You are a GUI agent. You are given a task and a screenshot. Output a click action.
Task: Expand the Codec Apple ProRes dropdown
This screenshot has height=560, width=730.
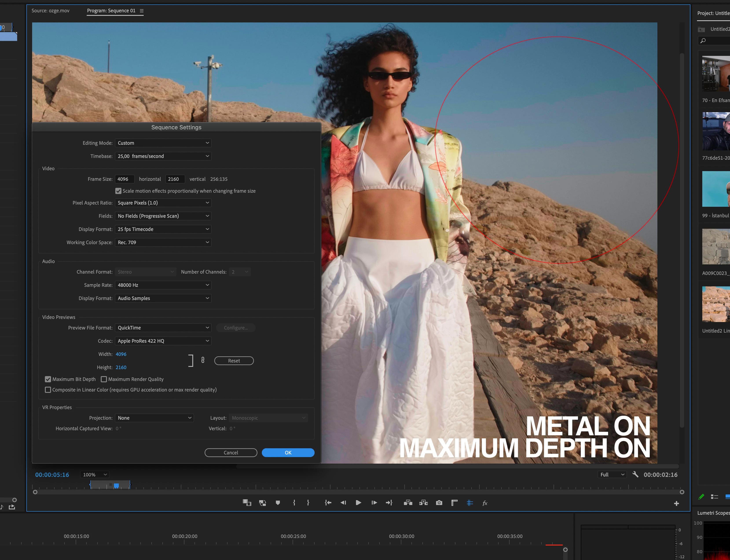click(163, 341)
